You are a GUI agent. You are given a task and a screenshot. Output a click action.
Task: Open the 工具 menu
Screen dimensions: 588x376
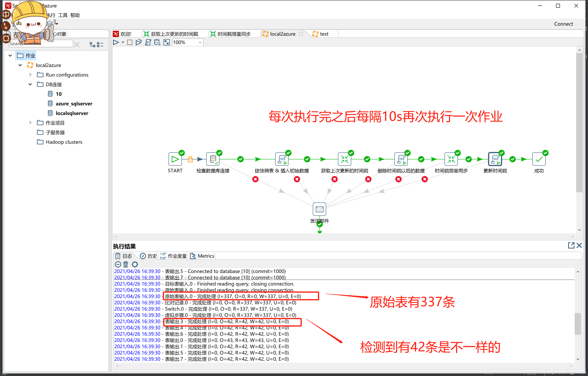pyautogui.click(x=63, y=15)
